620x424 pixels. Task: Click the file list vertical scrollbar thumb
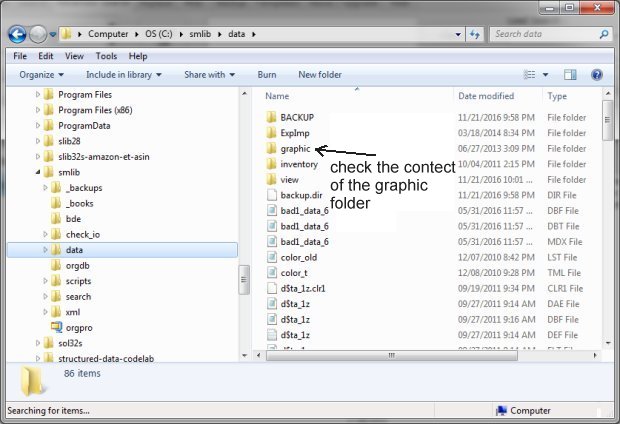coord(607,120)
